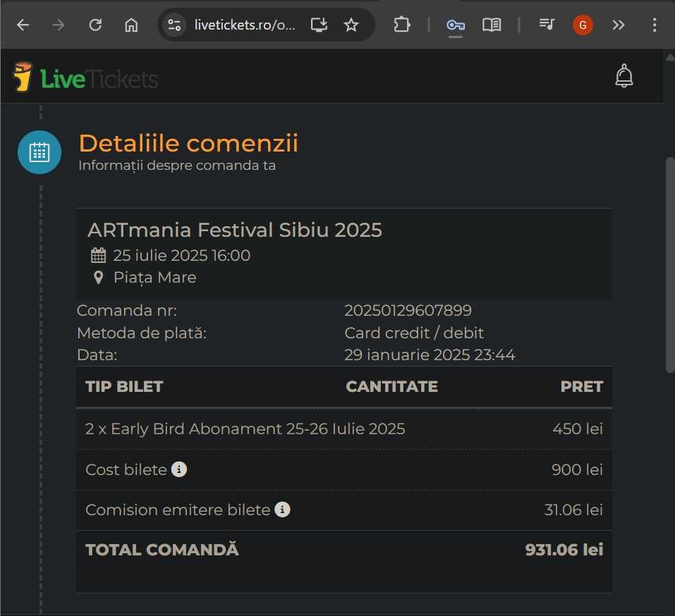Select the venue text Piața Mare
The width and height of the screenshot is (675, 616).
pos(155,278)
